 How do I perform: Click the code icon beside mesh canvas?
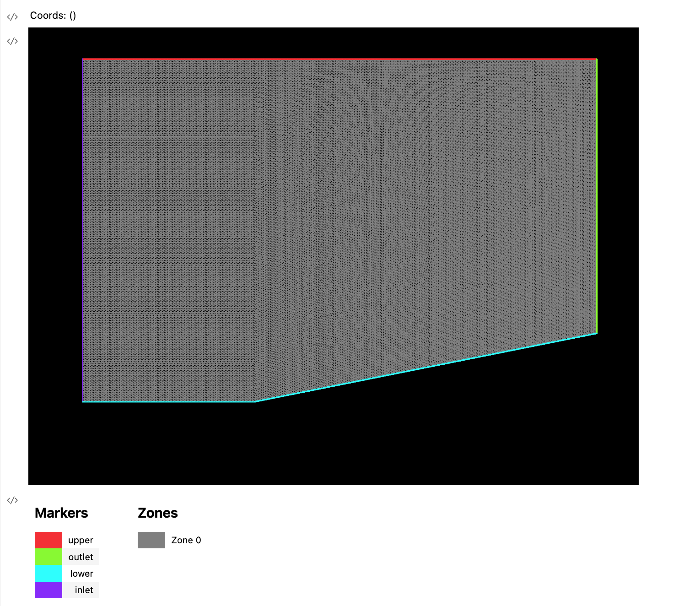click(x=12, y=41)
